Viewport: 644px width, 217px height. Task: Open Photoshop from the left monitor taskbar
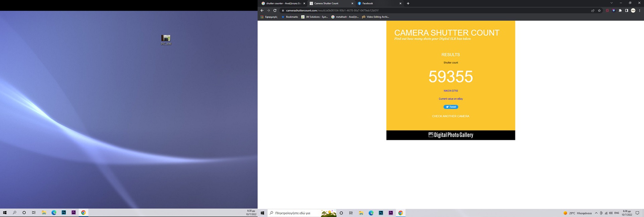[x=64, y=213]
